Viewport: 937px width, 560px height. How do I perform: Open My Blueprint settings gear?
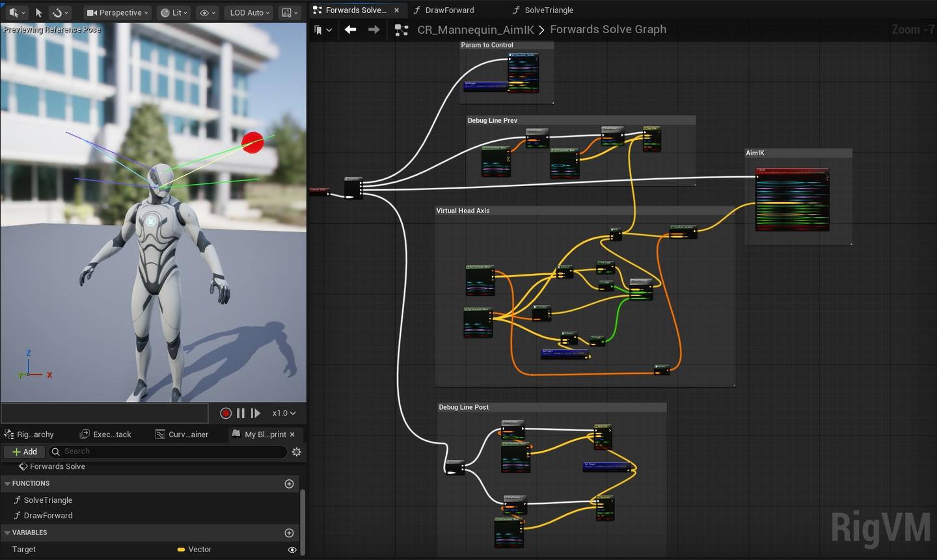pos(297,451)
